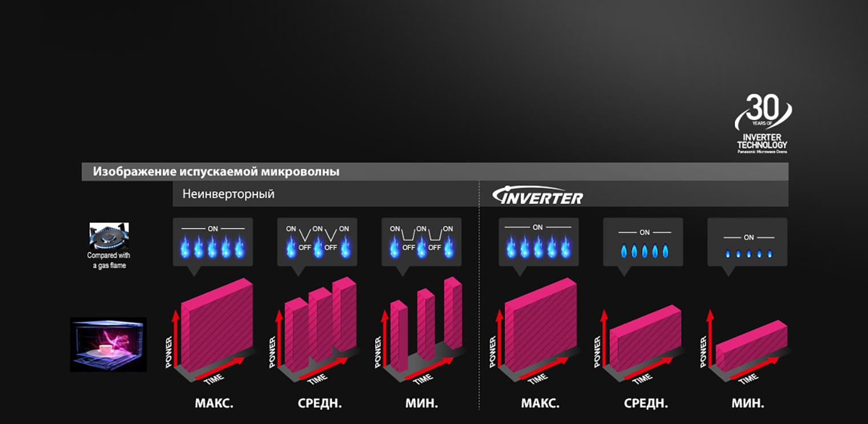Click the "Compared with a gas flame" caption
Viewport: 868px width, 424px height.
click(109, 261)
